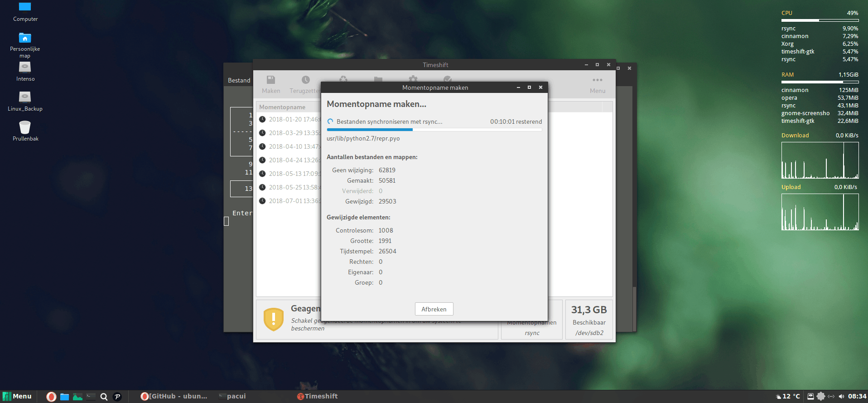Click the Momentopname column header
868x403 pixels.
pyautogui.click(x=289, y=107)
